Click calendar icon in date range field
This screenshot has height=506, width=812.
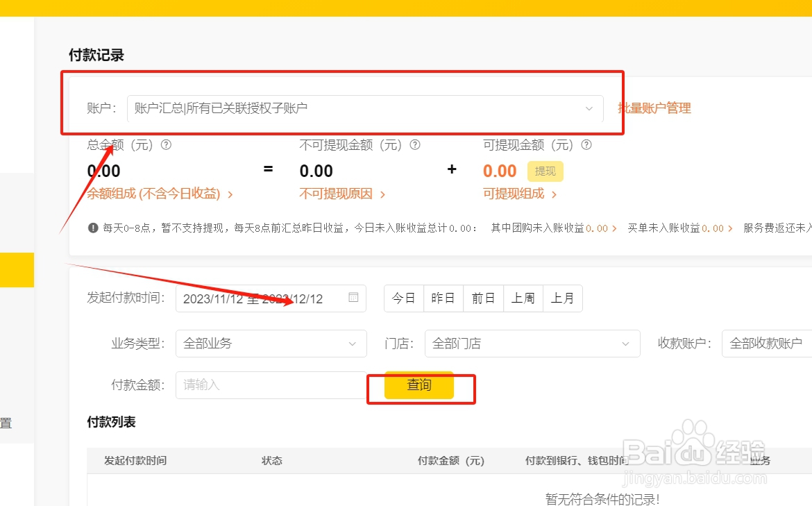click(353, 298)
